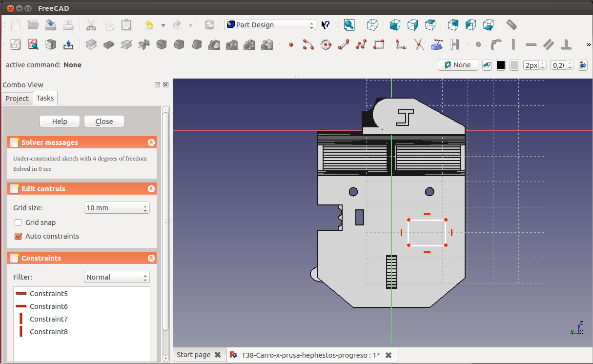The image size is (593, 364).
Task: Switch to axonometric view cube icon
Action: click(x=372, y=25)
